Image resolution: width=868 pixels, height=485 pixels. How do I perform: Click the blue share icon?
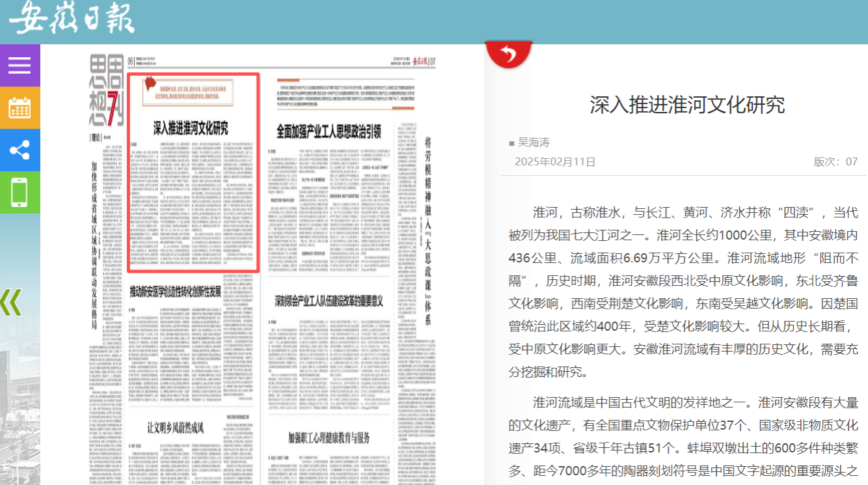click(x=20, y=150)
